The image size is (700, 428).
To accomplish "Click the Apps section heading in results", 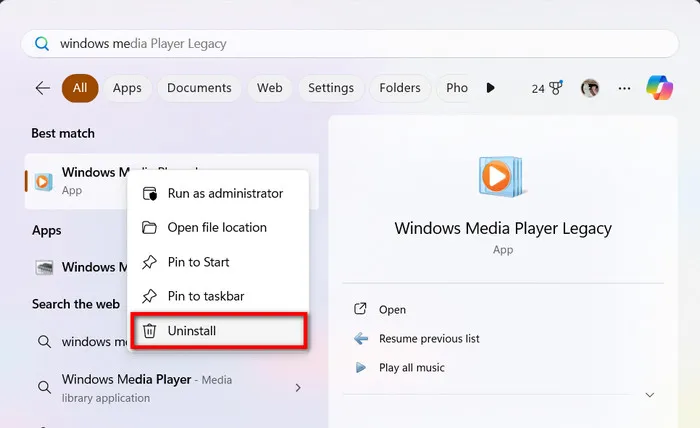I will [47, 231].
